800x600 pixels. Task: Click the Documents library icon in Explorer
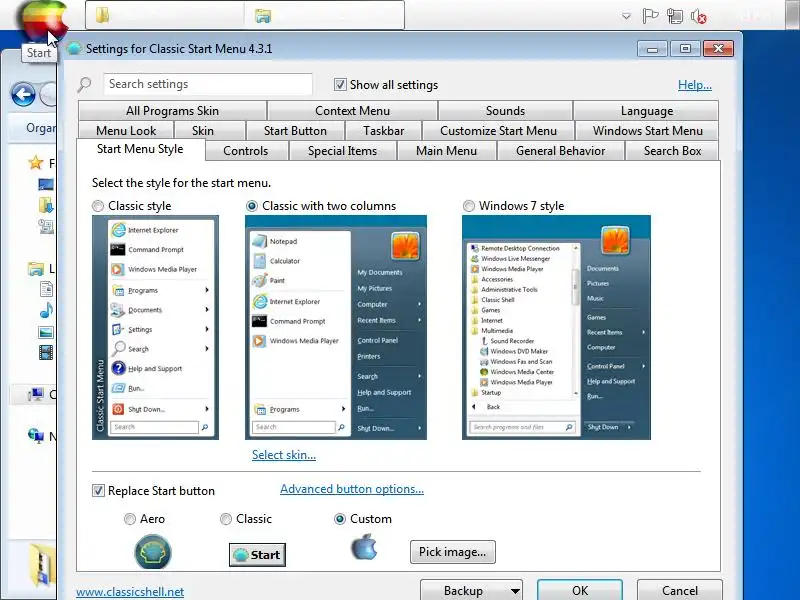click(46, 289)
